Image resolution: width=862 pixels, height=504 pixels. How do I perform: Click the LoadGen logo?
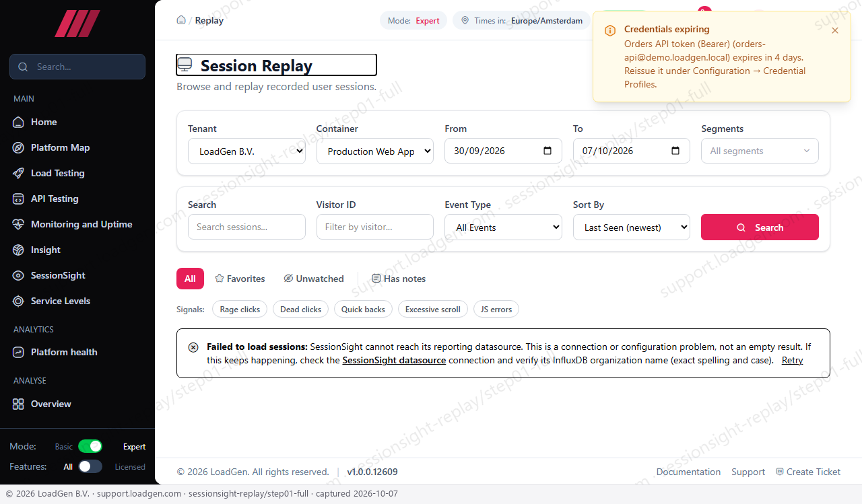pos(77,24)
